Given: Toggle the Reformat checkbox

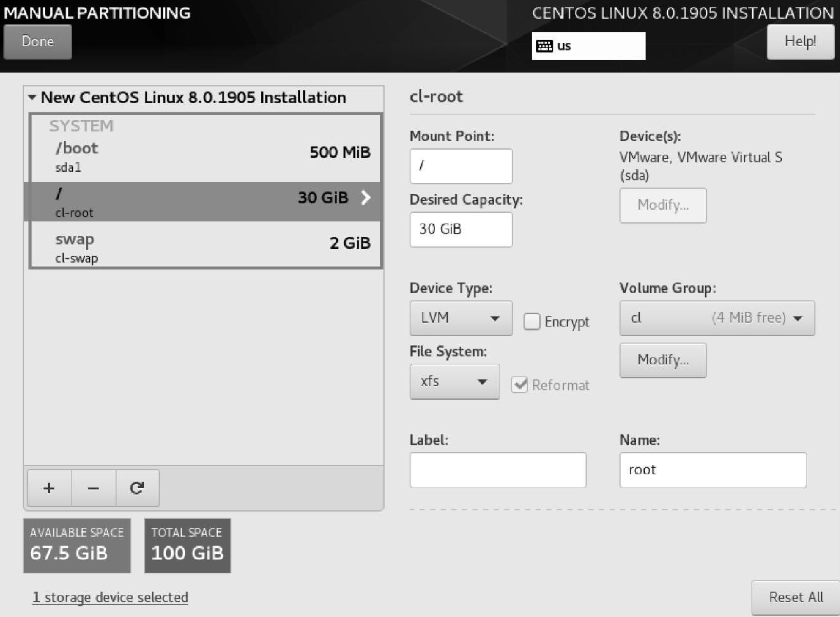Looking at the screenshot, I should (519, 385).
